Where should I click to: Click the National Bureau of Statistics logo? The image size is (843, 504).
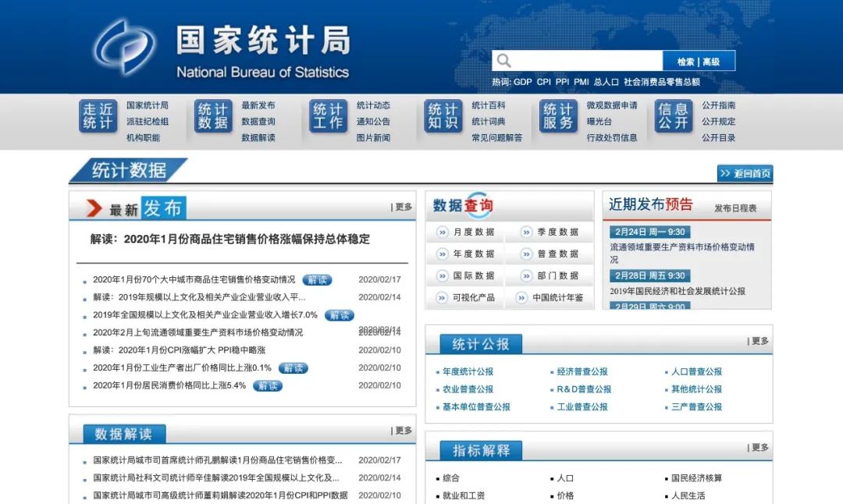[123, 47]
